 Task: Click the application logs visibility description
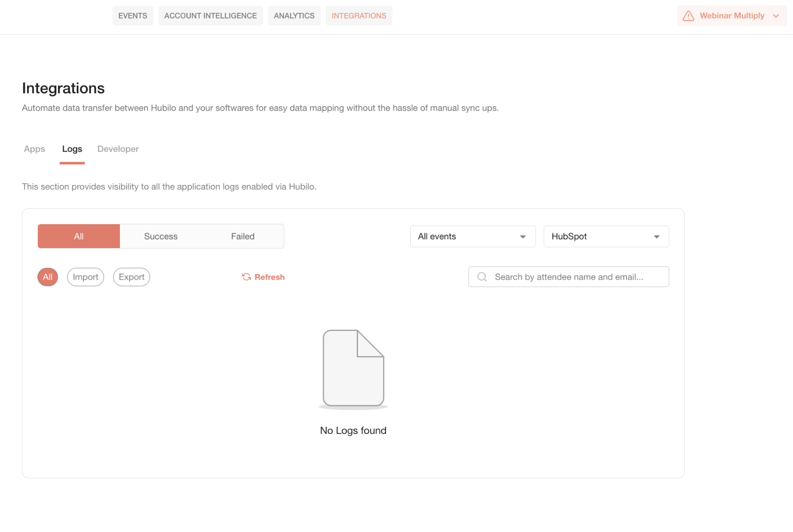tap(169, 187)
